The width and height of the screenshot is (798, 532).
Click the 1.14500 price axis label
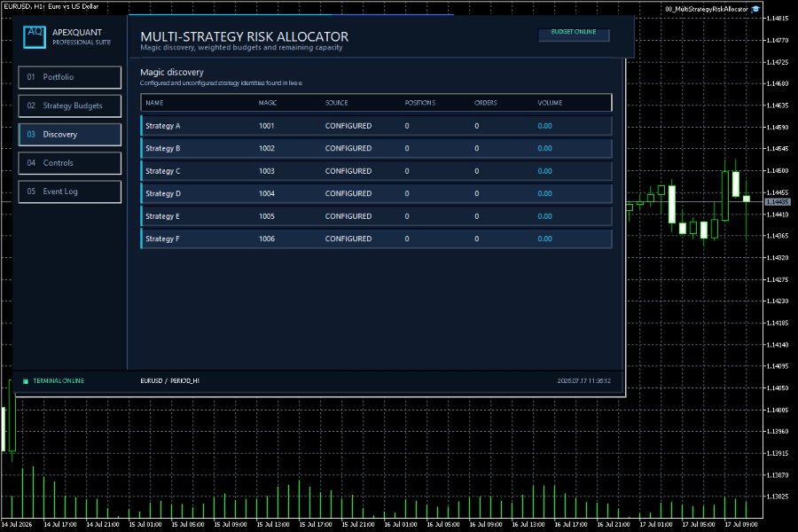point(777,170)
